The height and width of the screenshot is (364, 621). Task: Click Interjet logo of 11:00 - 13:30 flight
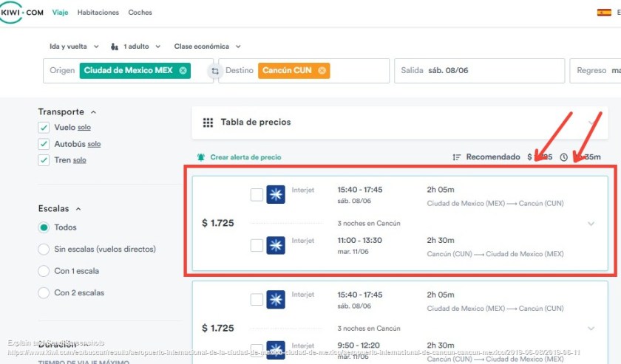[276, 245]
